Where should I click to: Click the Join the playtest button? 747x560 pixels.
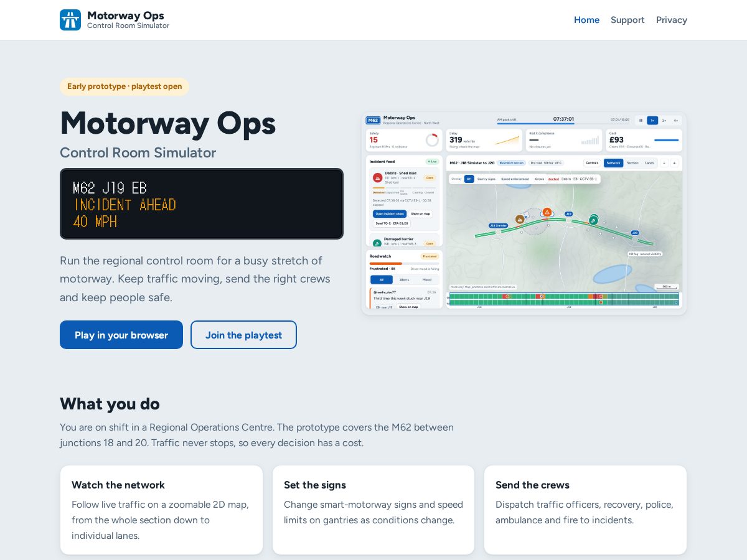point(243,335)
